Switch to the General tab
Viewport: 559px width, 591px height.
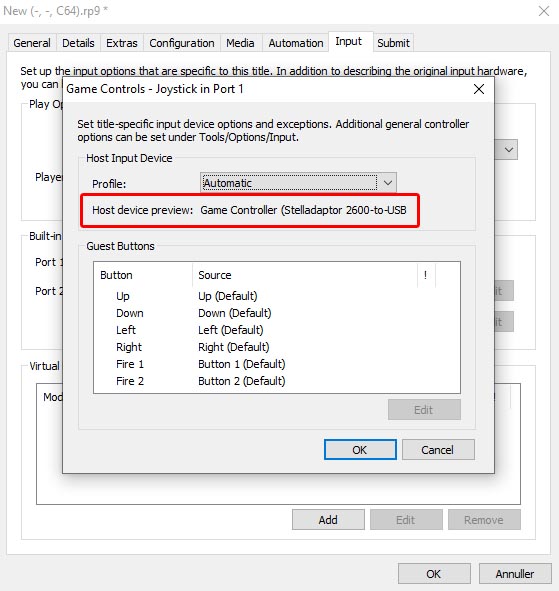click(32, 43)
